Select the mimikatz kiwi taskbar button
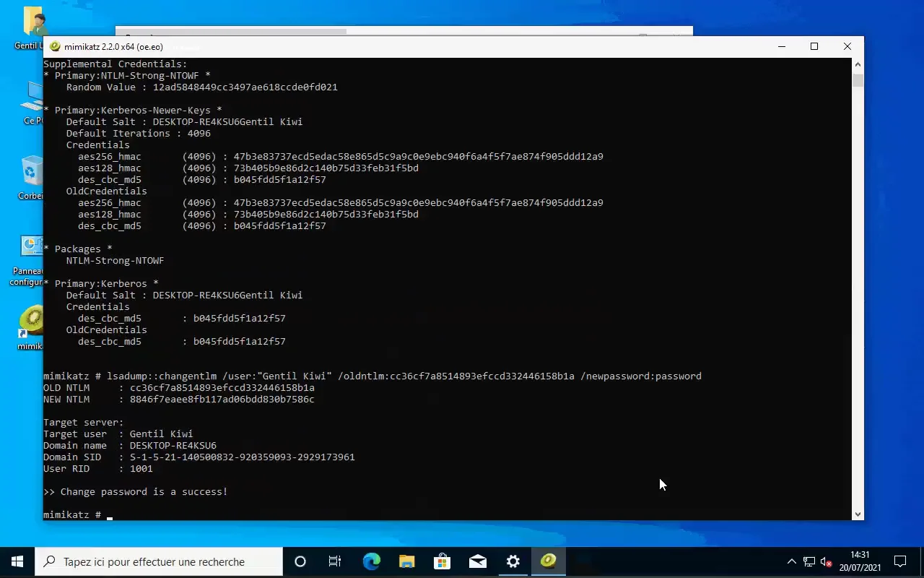924x578 pixels. click(548, 561)
